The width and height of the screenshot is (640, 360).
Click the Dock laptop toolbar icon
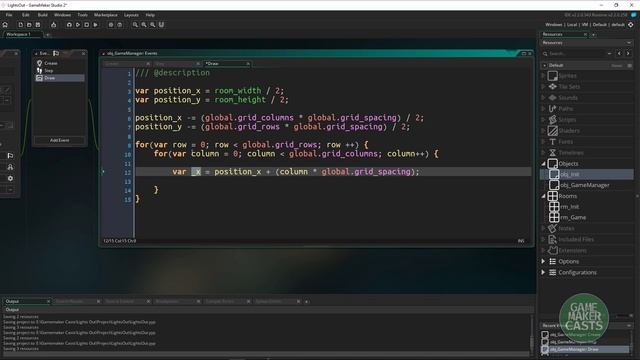[161, 25]
